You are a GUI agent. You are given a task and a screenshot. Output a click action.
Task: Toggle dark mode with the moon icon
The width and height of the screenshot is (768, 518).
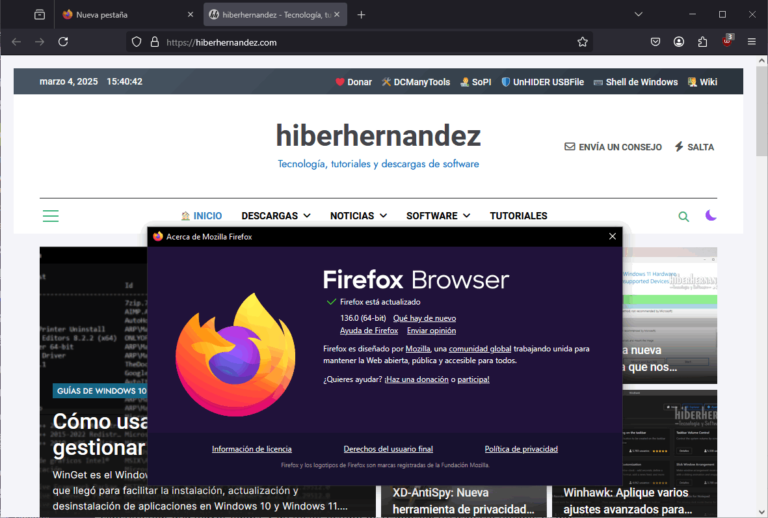click(x=711, y=216)
